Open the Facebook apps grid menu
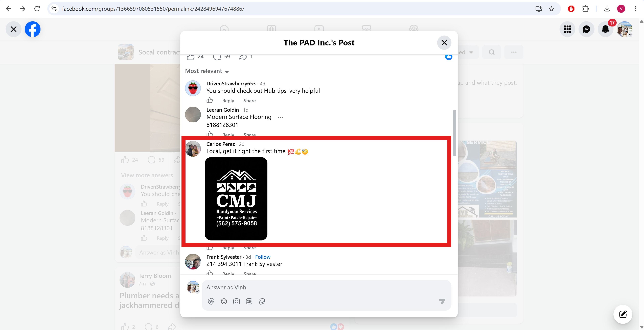Viewport: 644px width, 330px height. pos(567,29)
